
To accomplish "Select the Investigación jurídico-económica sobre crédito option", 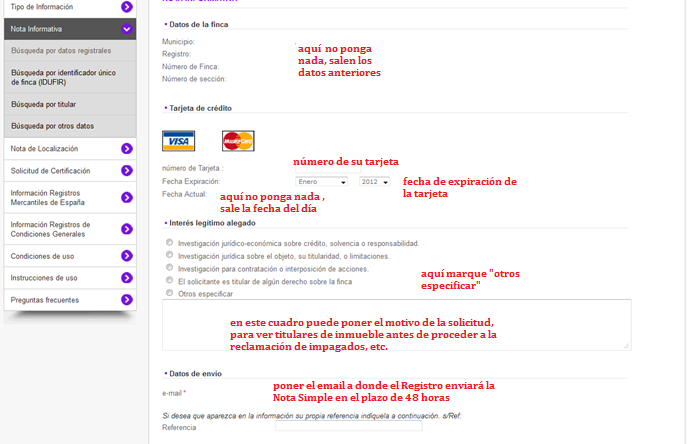I will [x=168, y=243].
